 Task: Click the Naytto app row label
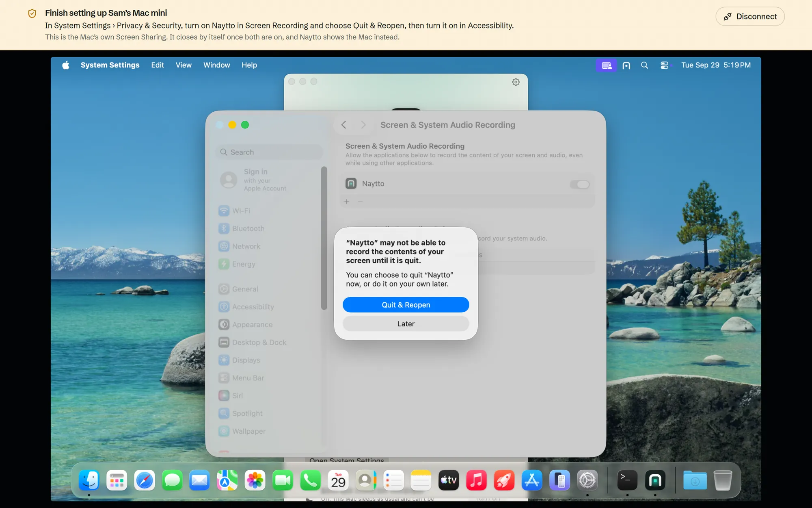coord(373,184)
